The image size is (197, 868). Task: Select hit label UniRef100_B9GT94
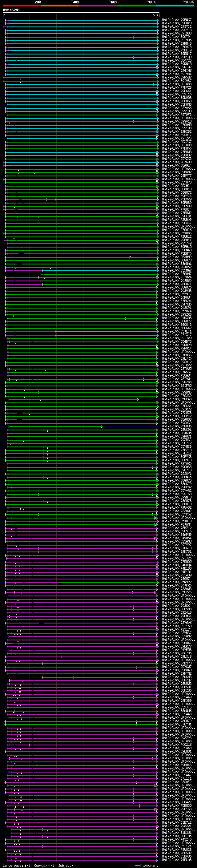[177, 37]
